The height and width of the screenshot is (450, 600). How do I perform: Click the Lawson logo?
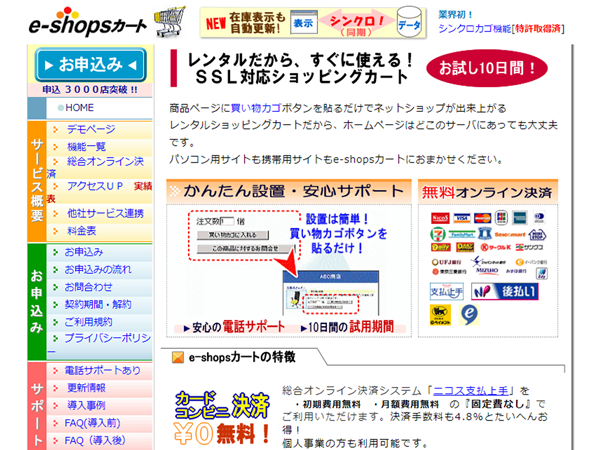[x=484, y=233]
